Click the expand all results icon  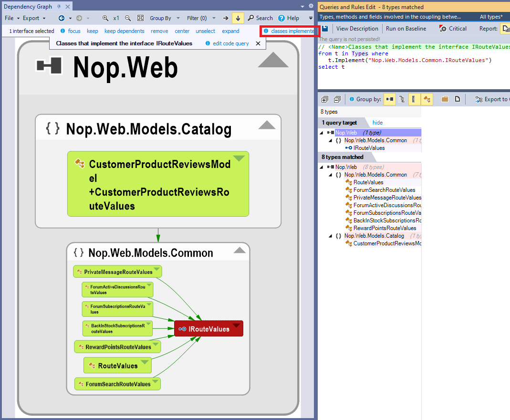pyautogui.click(x=324, y=99)
